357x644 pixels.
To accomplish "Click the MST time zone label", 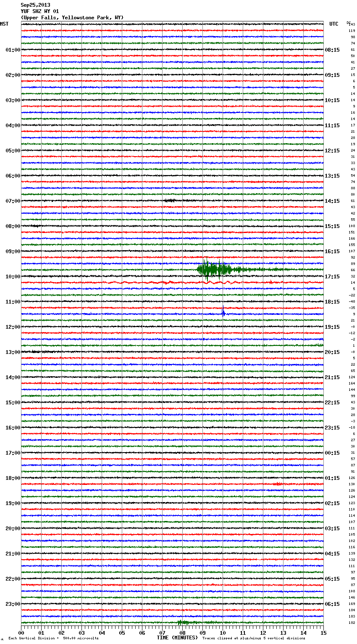I will (4, 24).
